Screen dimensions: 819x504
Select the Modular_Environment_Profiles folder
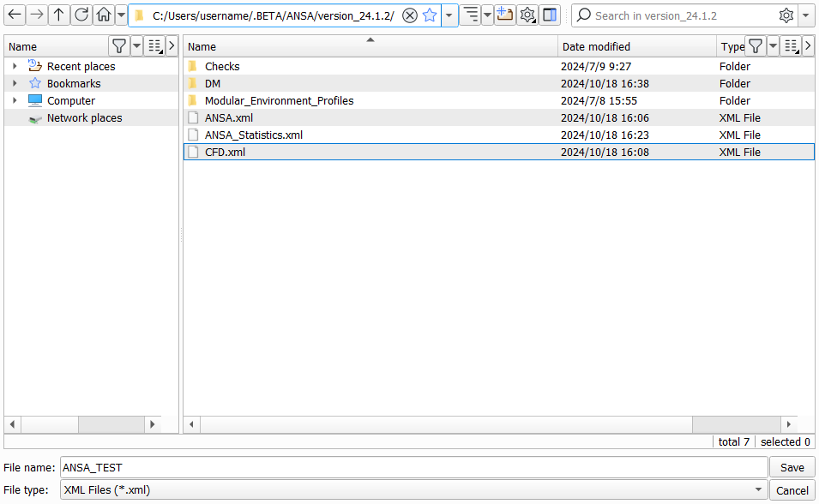(x=499, y=101)
